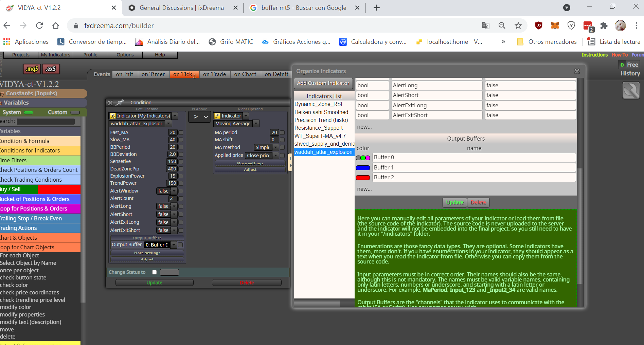Toggle the Custom blocks switch

(75, 112)
